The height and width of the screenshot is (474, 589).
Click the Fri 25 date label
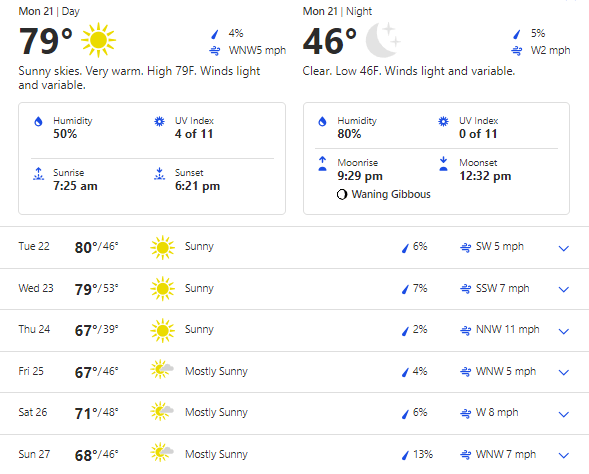point(31,371)
